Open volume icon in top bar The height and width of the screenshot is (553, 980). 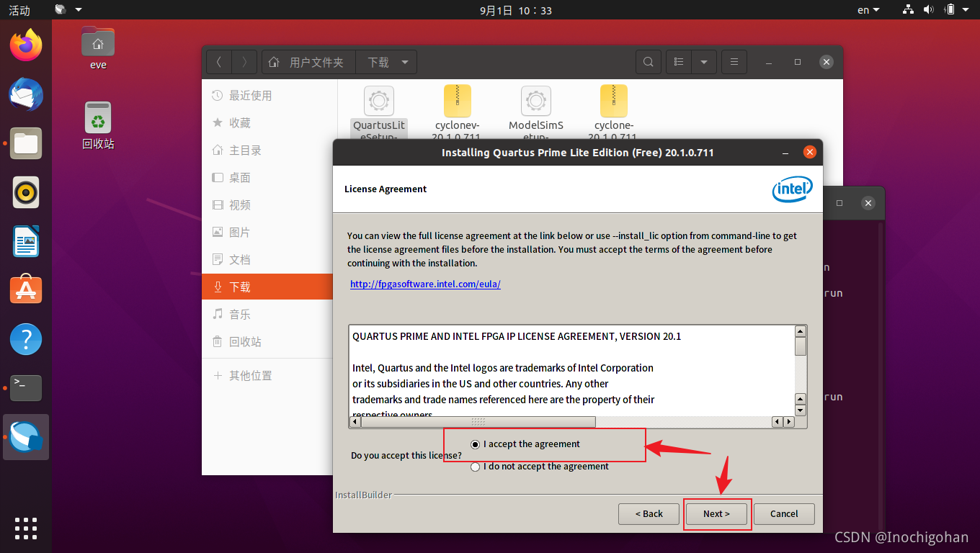pos(928,10)
